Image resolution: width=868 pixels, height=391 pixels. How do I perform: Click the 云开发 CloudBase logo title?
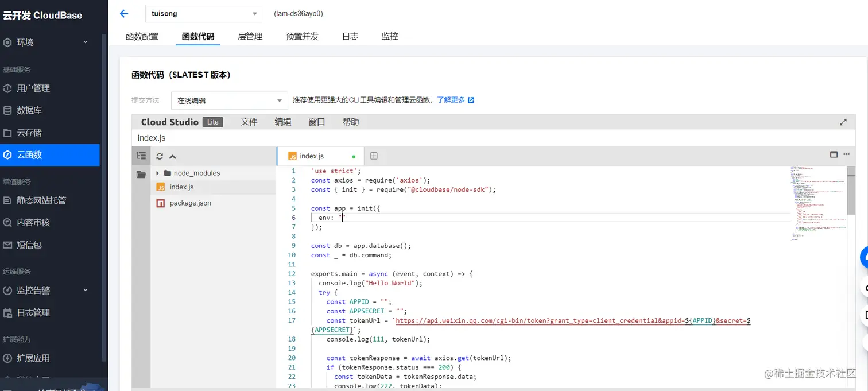tap(42, 16)
